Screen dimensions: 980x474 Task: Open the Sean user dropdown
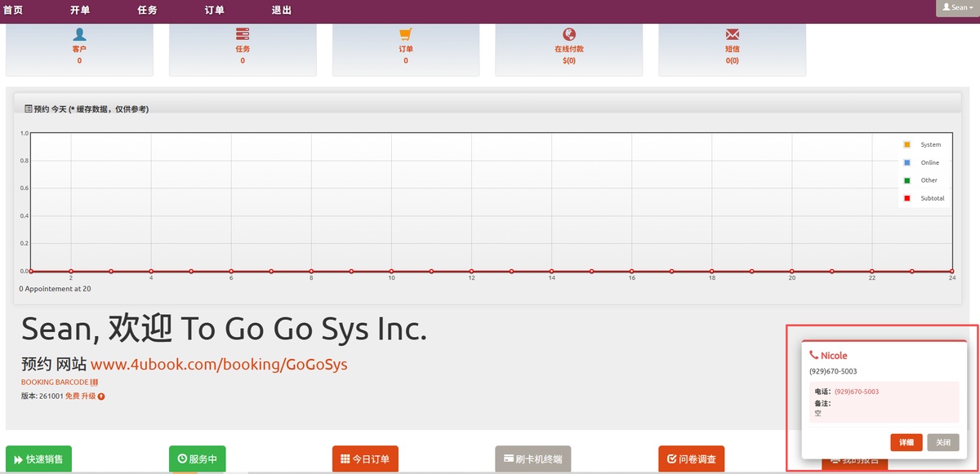[x=957, y=7]
